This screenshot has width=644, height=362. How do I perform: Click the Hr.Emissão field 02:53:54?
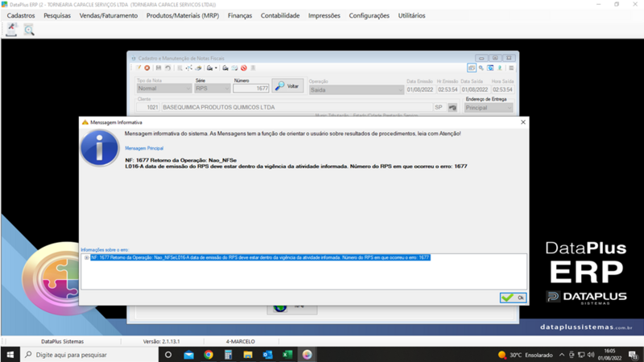pos(448,89)
